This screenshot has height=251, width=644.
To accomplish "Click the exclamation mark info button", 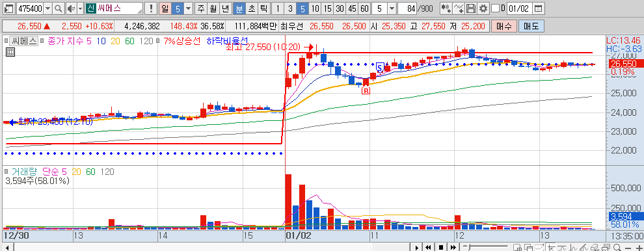I will 152,8.
